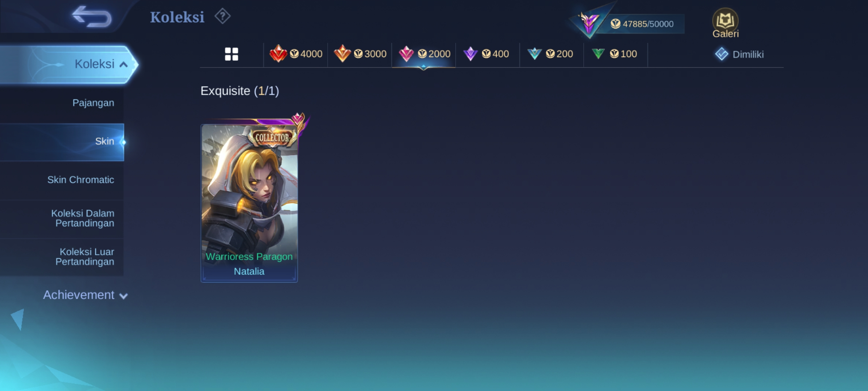Select the green 100 points gem filter
Screen dimensions: 868x391
click(615, 54)
